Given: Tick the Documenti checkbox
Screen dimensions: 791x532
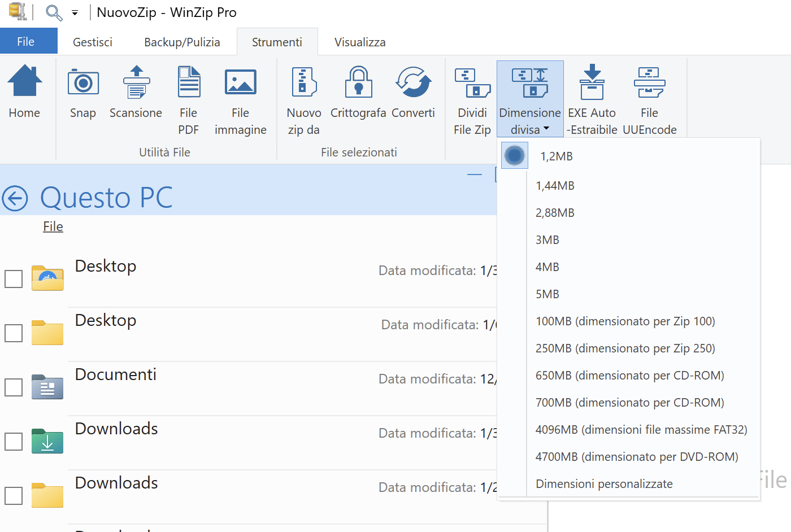Looking at the screenshot, I should point(14,387).
